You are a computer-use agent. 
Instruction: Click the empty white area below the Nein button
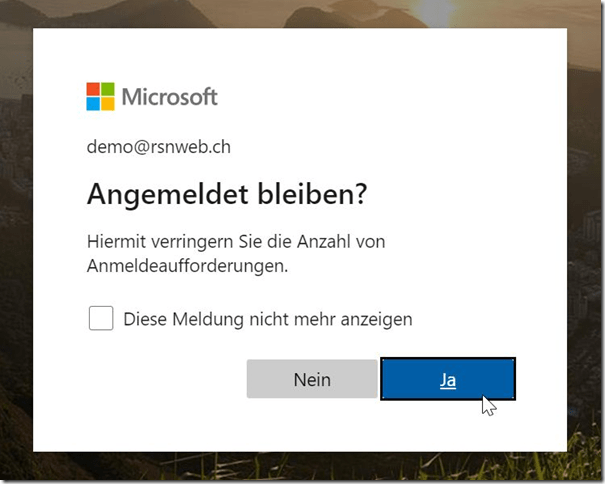coord(311,425)
